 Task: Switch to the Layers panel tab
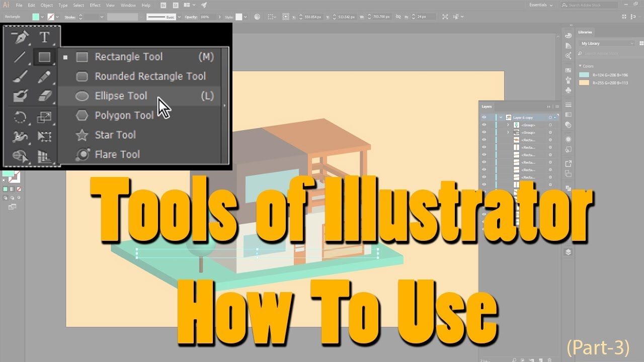tap(487, 107)
